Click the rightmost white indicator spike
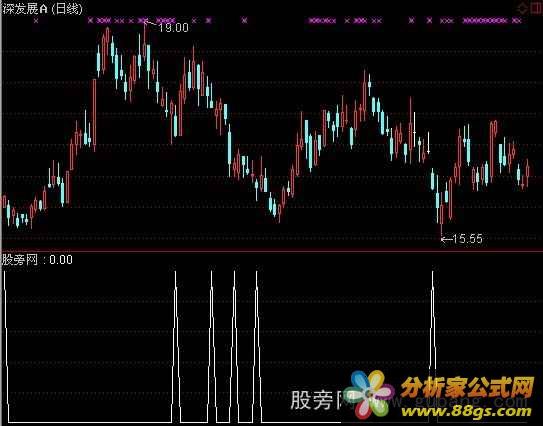 433,346
